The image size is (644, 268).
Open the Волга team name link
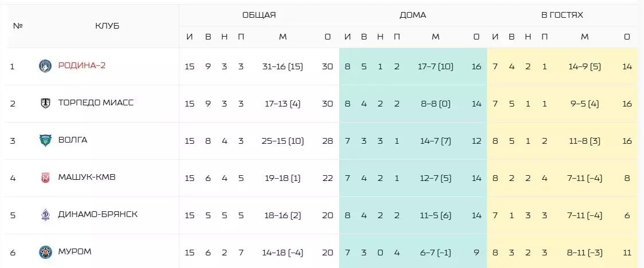(x=73, y=140)
